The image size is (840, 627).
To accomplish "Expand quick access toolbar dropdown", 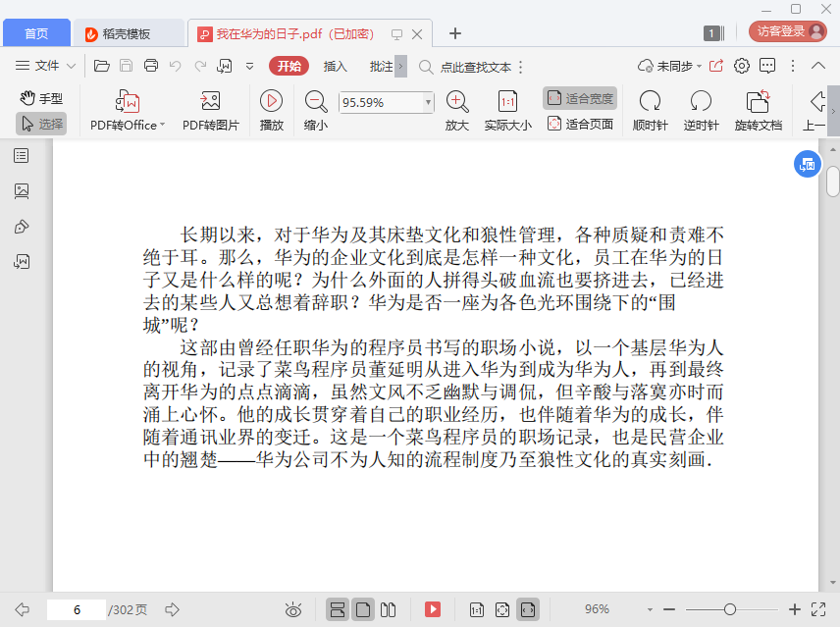I will click(249, 67).
